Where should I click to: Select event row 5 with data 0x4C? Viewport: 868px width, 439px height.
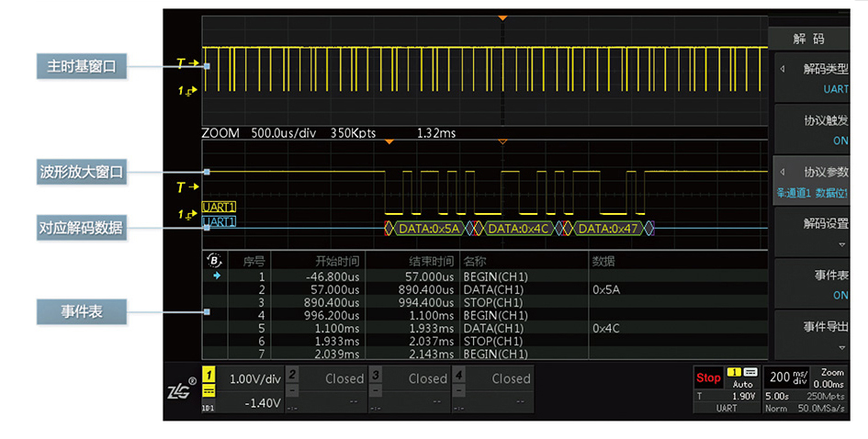(x=485, y=328)
